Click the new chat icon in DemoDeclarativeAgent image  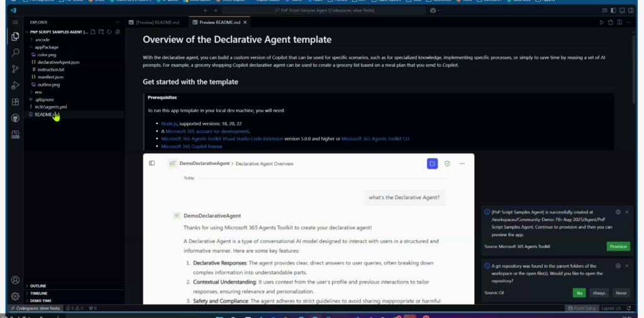tap(432, 163)
